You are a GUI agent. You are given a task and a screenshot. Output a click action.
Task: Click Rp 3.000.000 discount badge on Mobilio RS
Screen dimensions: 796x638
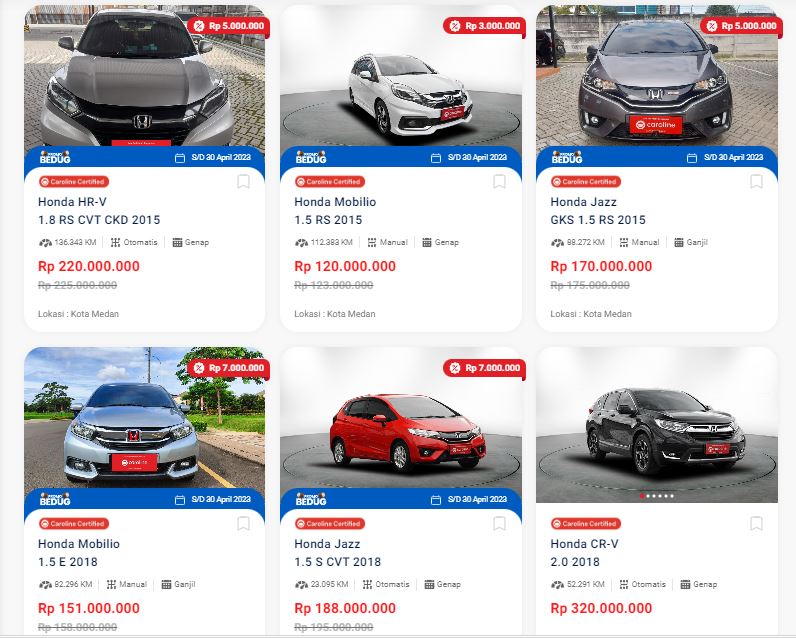click(484, 26)
